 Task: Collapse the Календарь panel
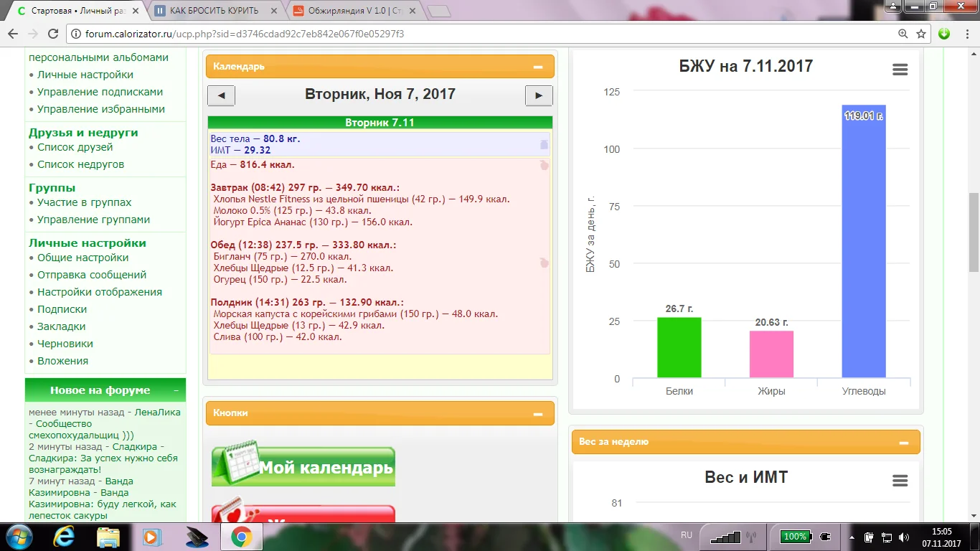pos(538,67)
